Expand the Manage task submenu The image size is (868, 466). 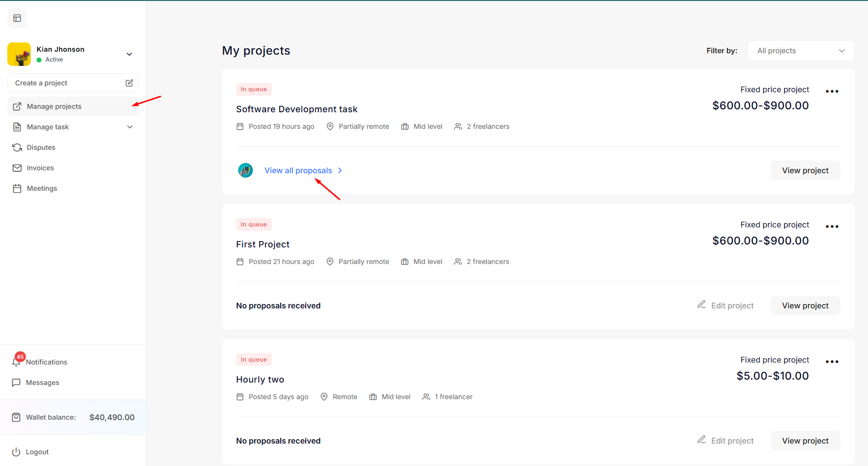coord(130,127)
